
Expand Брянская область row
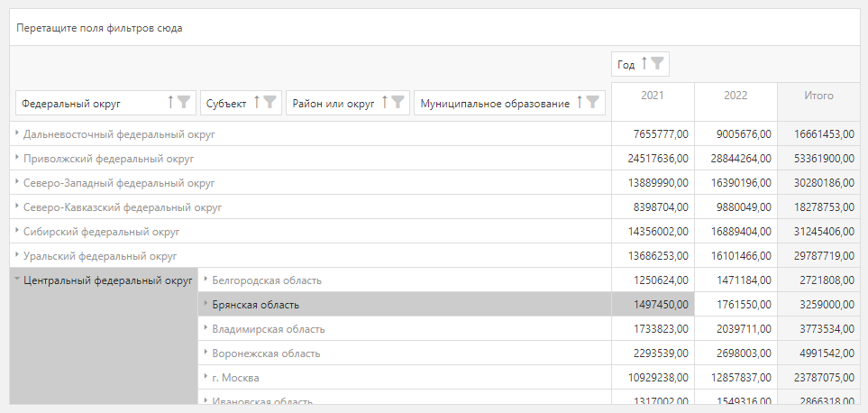coord(206,305)
